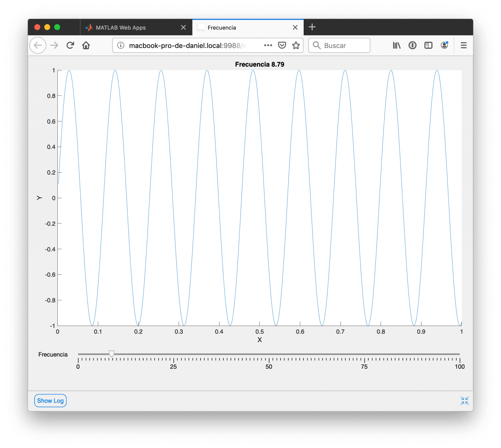Set Frecuencia slider to the 100 mark
The height and width of the screenshot is (448, 501).
[x=460, y=354]
